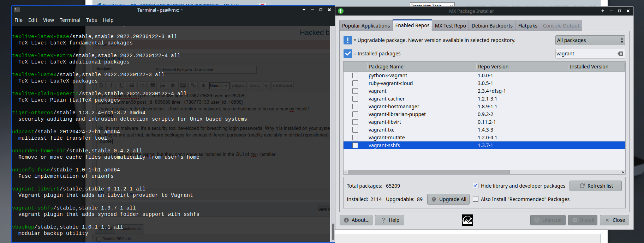
Task: Click version 2.3.4+dfsg-1 of vagrant
Action: 492,91
